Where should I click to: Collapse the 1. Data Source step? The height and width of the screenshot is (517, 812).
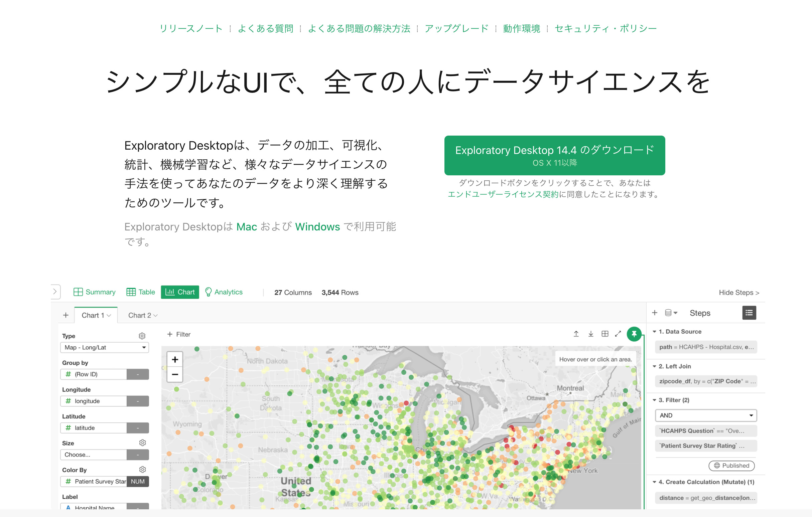(654, 332)
